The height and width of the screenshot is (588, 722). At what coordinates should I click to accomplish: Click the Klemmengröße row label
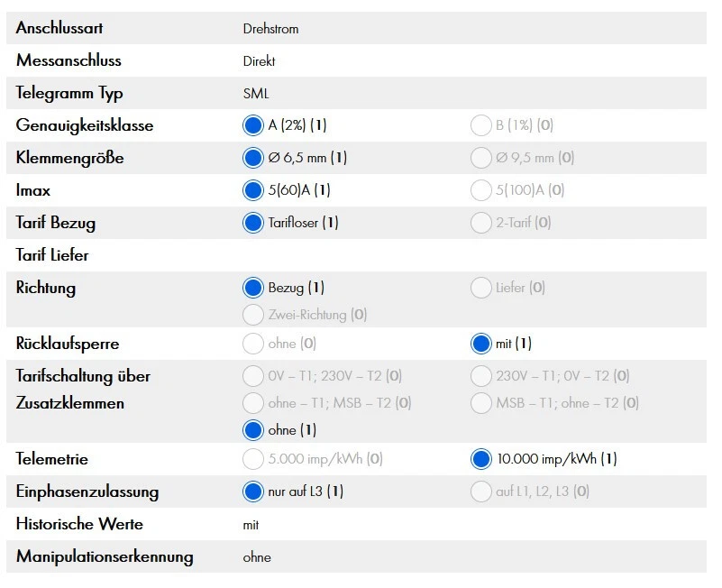70,158
